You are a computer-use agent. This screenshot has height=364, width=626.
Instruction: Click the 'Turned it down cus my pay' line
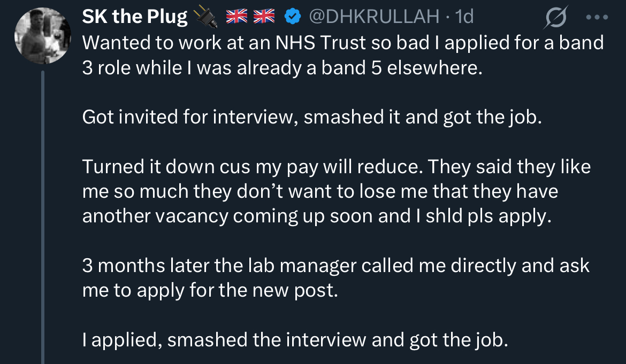pos(337,167)
